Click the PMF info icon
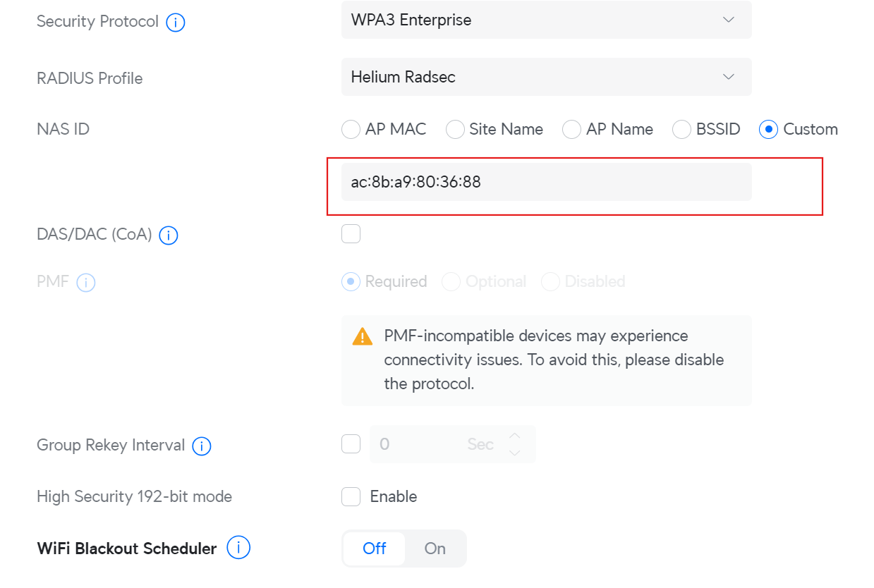This screenshot has width=874, height=588. coord(85,283)
